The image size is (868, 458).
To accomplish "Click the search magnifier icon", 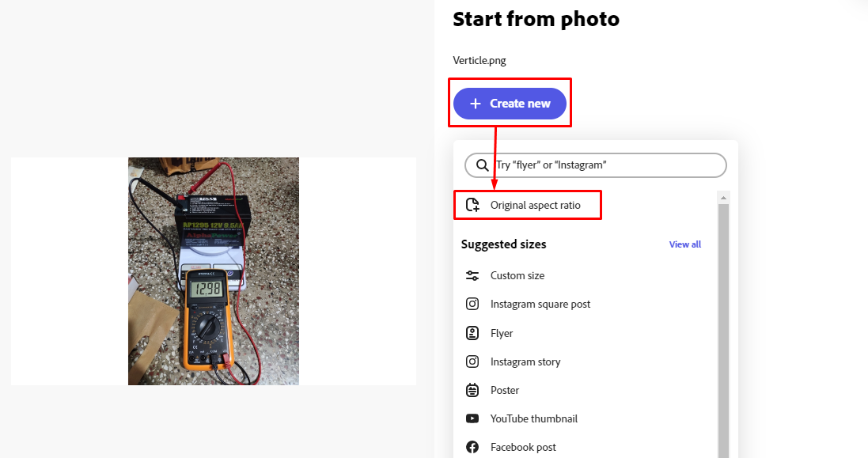I will coord(482,165).
